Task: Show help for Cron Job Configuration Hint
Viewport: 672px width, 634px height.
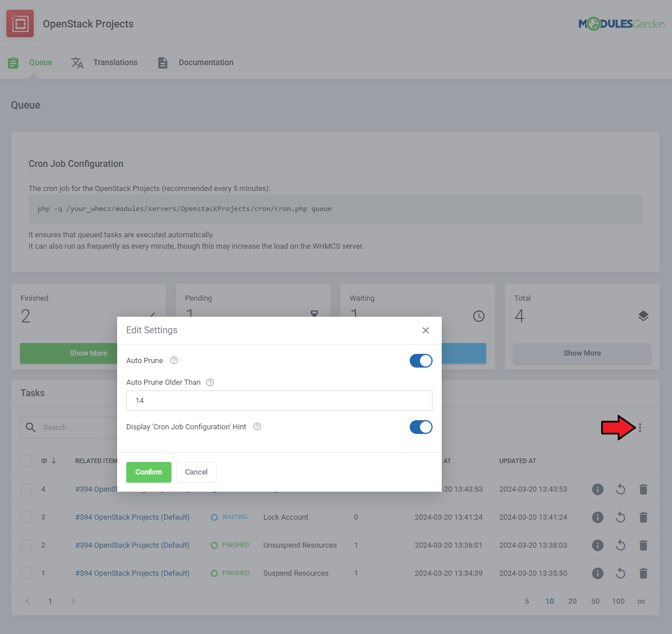Action: tap(257, 427)
